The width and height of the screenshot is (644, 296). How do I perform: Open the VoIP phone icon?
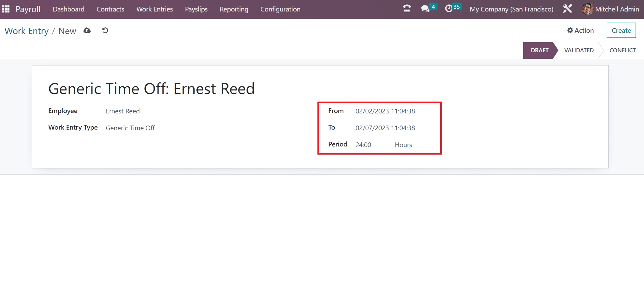click(407, 9)
